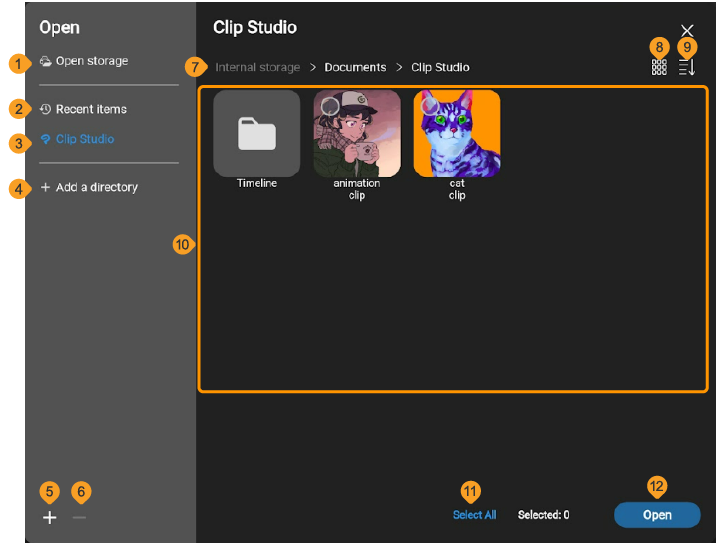Tick the selection circle on animation clip
The image size is (716, 544).
coord(330,106)
